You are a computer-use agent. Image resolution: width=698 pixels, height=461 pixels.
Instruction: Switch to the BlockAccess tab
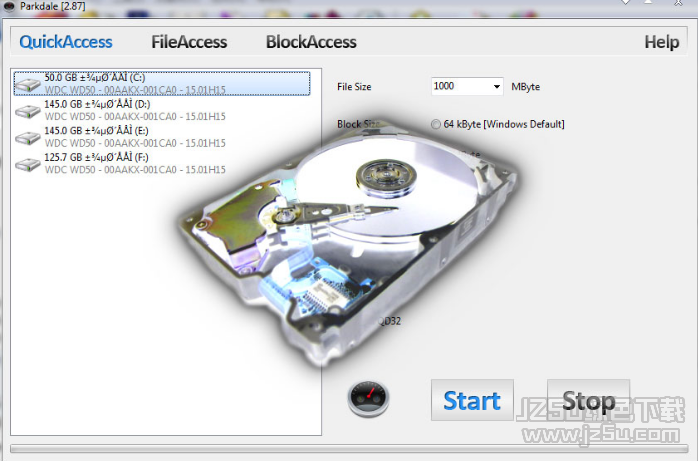311,42
